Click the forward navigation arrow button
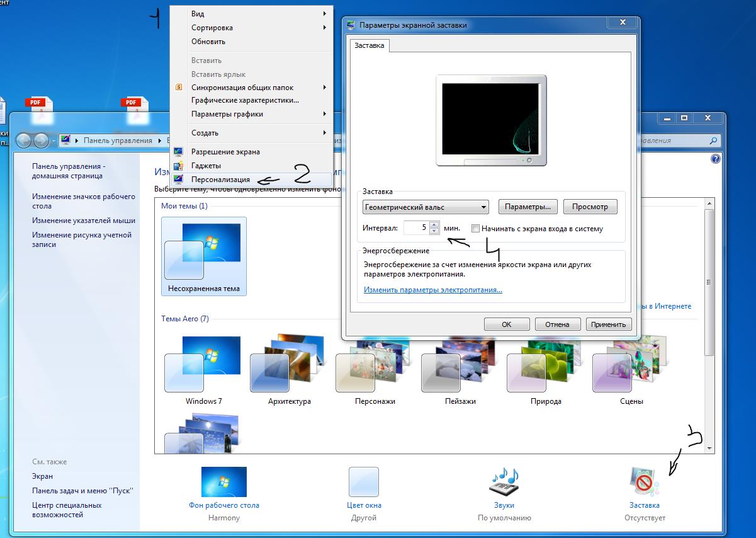This screenshot has height=538, width=756. [x=42, y=140]
